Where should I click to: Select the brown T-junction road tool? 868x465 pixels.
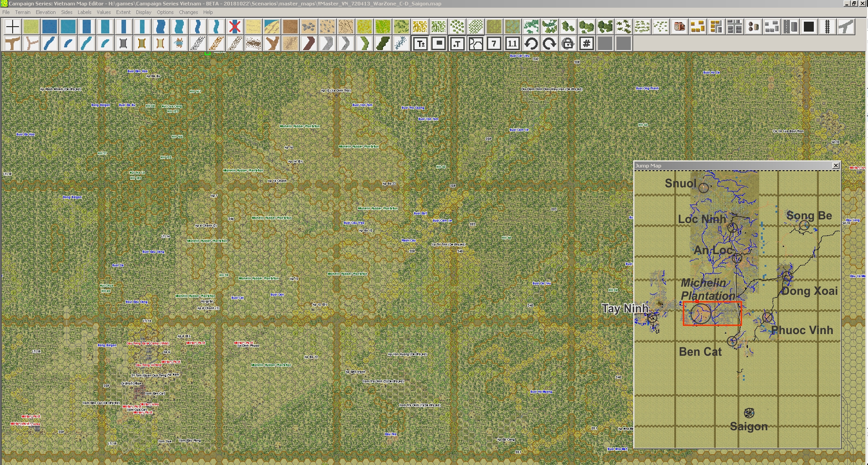pos(13,44)
